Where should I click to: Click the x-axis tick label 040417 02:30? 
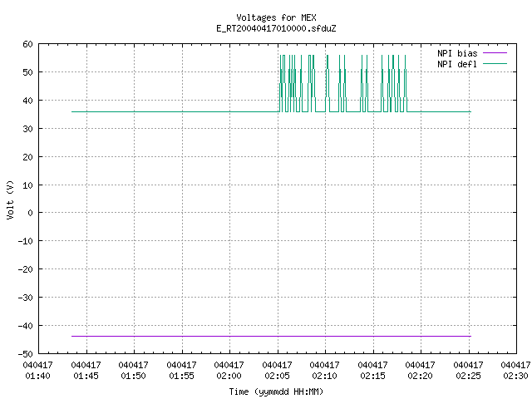(515, 371)
